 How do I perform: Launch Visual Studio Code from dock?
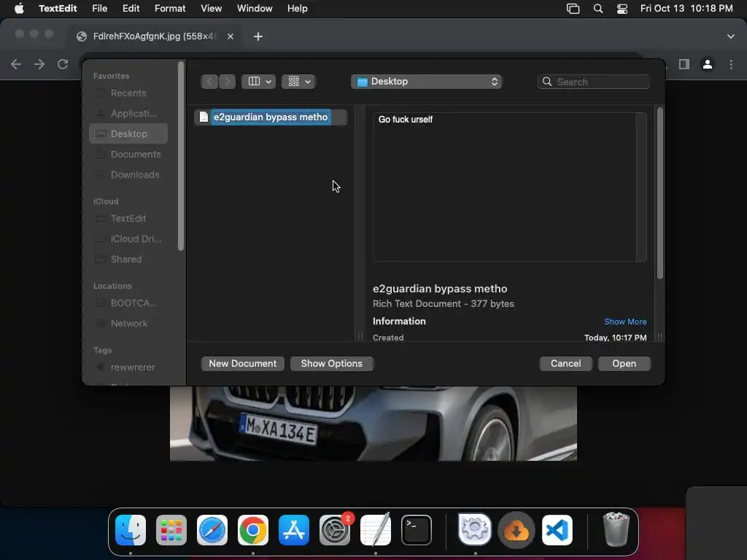tap(557, 530)
